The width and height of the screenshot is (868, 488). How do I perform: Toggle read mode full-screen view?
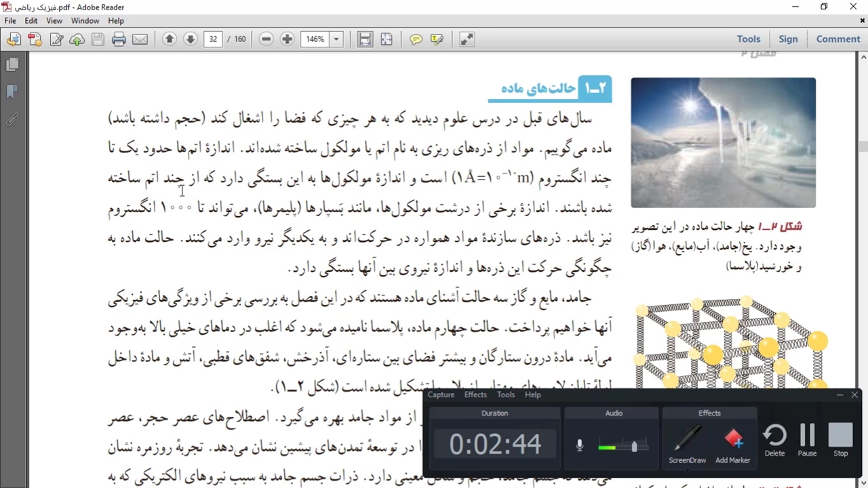(467, 39)
